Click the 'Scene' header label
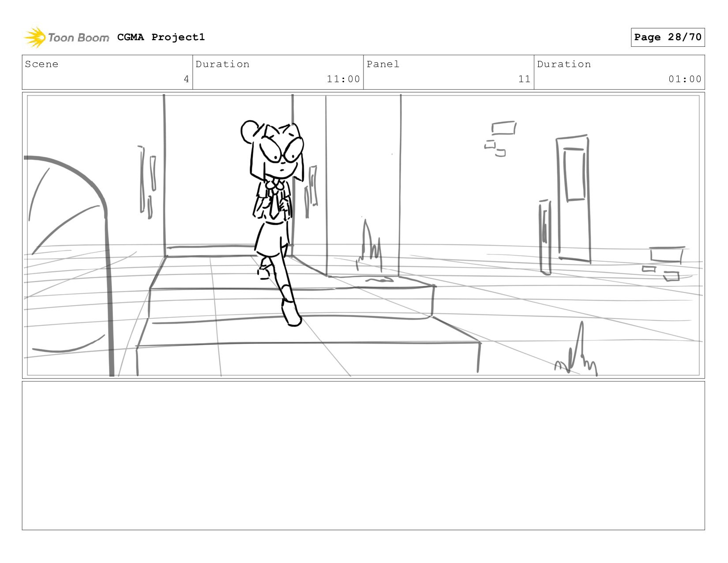728x563 pixels. 41,64
